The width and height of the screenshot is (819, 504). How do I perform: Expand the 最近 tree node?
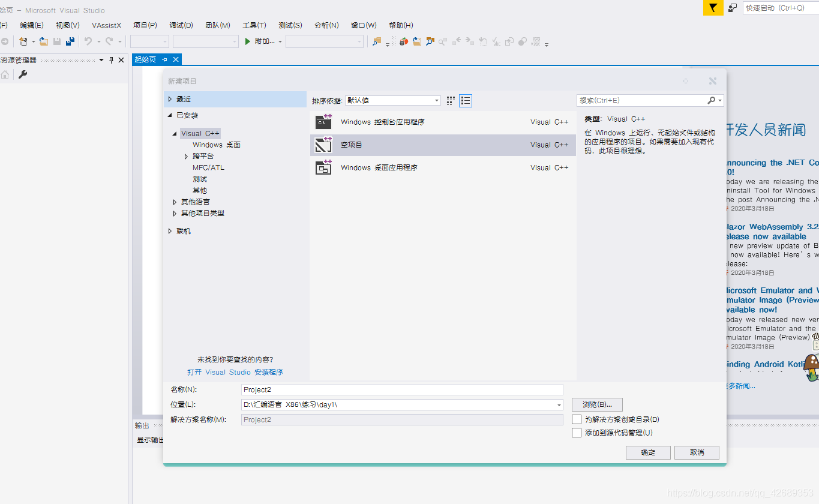[170, 99]
